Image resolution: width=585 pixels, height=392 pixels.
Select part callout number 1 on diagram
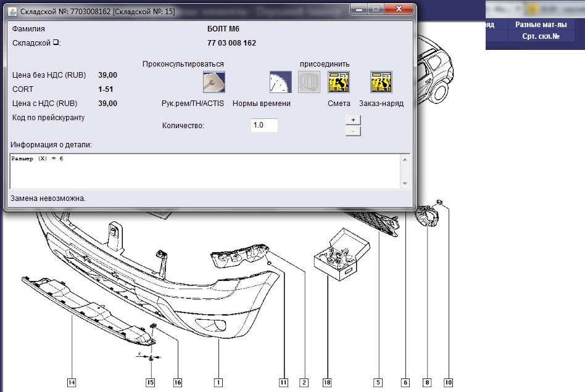pyautogui.click(x=217, y=383)
